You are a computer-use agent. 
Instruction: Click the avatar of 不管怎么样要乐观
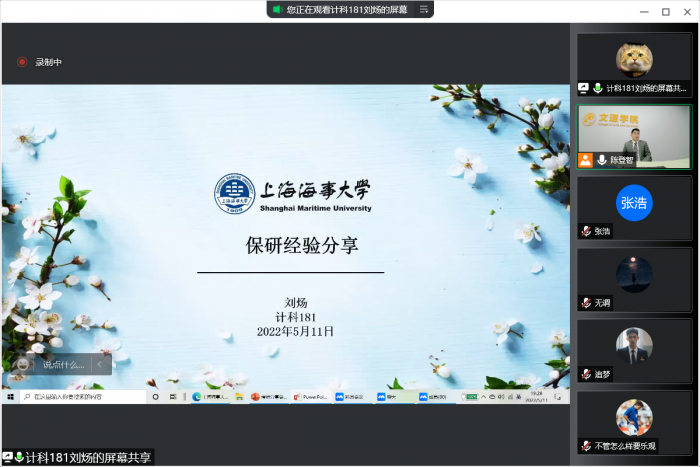pyautogui.click(x=634, y=417)
